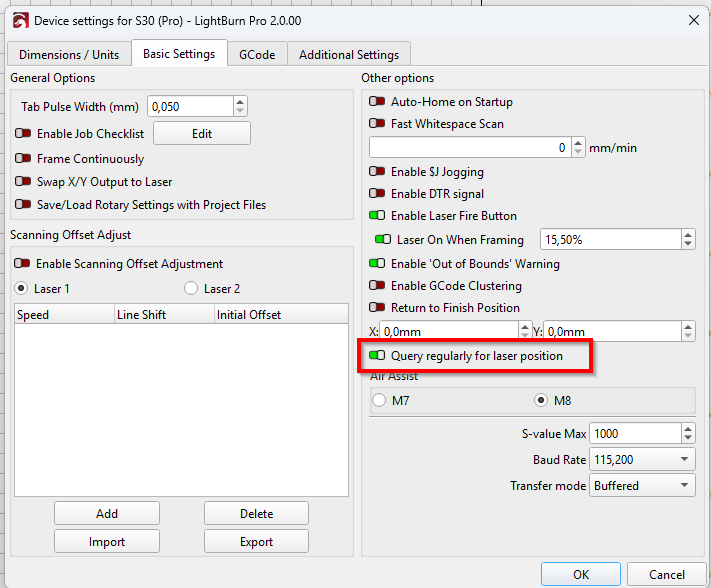
Task: Open the Transfer mode dropdown
Action: (x=642, y=485)
